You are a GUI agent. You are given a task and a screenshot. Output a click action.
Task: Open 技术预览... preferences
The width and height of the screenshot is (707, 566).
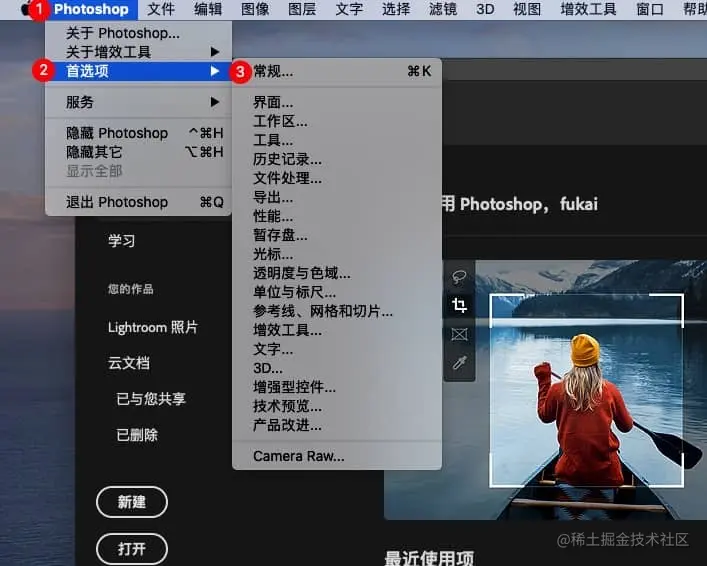pyautogui.click(x=337, y=406)
